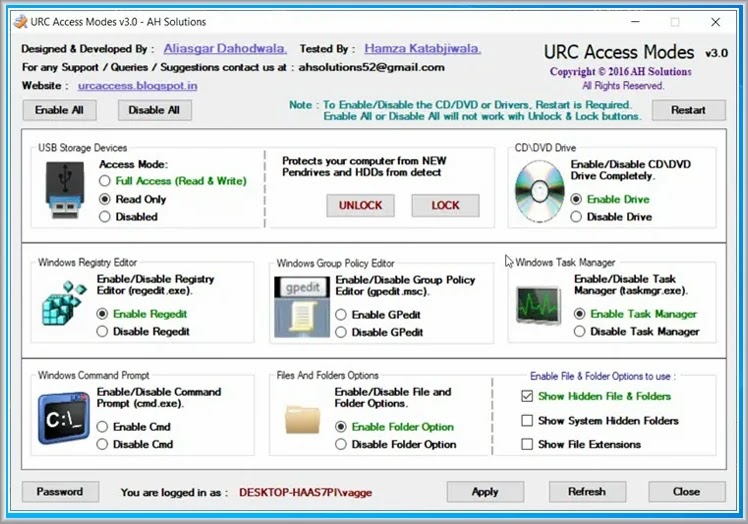Click the LOCK button

[x=446, y=205]
